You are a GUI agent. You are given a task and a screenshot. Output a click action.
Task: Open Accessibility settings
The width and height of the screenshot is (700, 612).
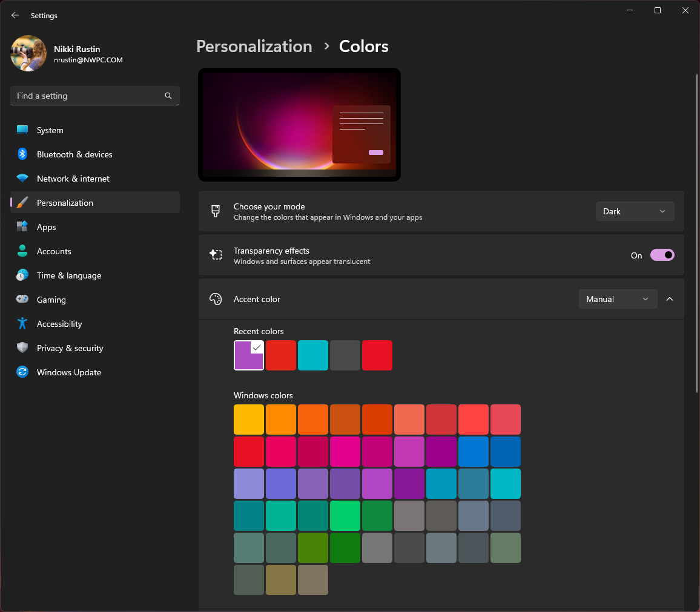94,323
